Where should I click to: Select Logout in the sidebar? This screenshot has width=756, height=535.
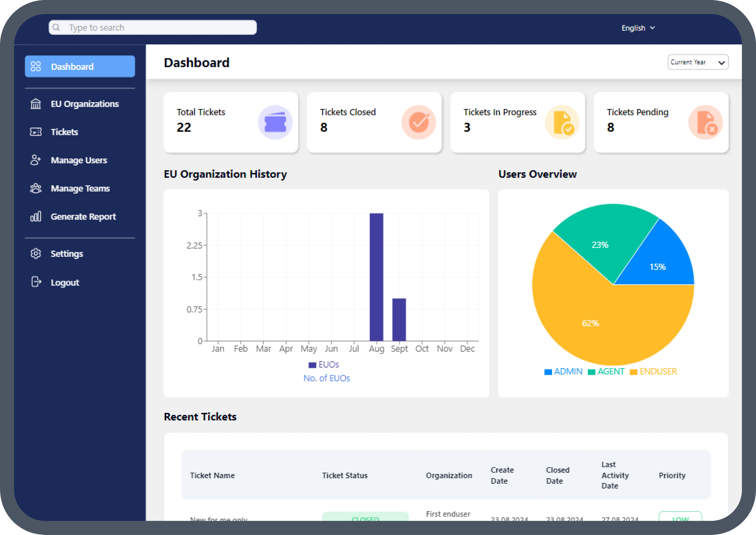tap(80, 282)
